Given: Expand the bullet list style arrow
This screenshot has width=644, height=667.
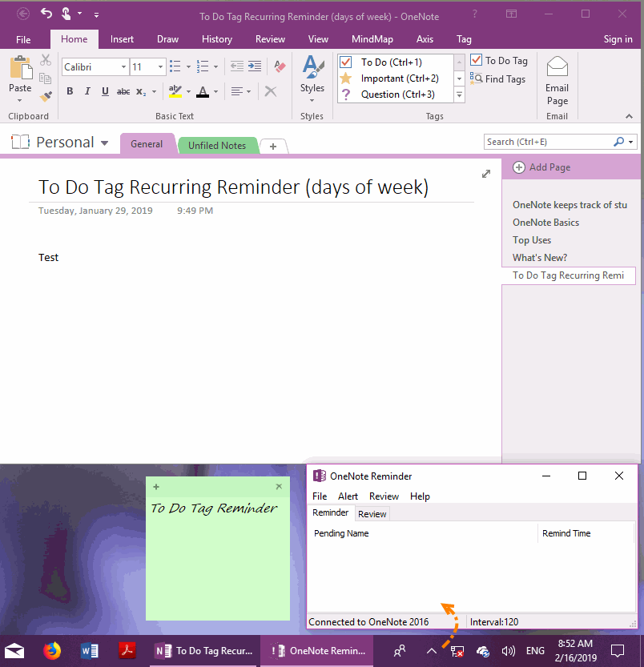Looking at the screenshot, I should point(188,66).
